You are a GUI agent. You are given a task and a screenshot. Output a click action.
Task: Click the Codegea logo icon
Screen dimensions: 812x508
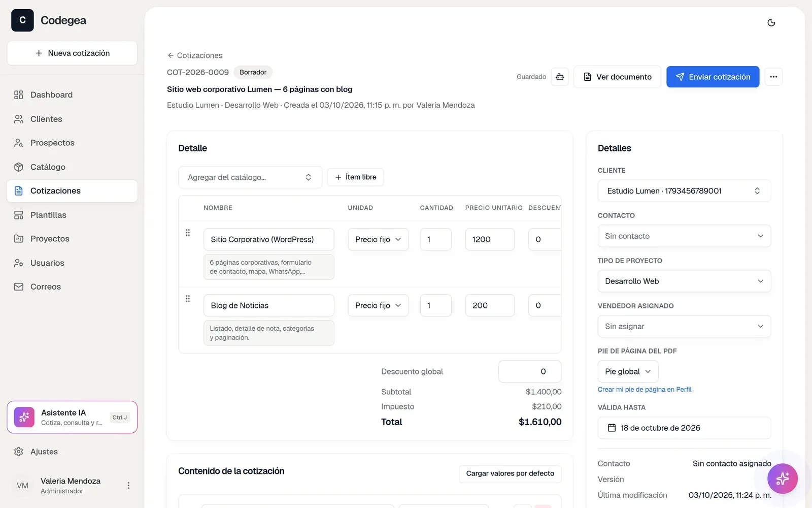click(x=22, y=20)
